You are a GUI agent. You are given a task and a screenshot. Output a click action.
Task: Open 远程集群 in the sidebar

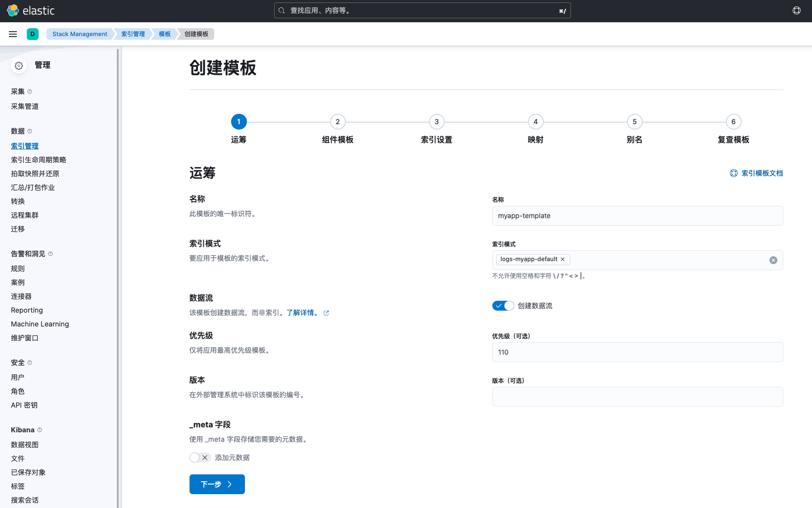point(25,215)
